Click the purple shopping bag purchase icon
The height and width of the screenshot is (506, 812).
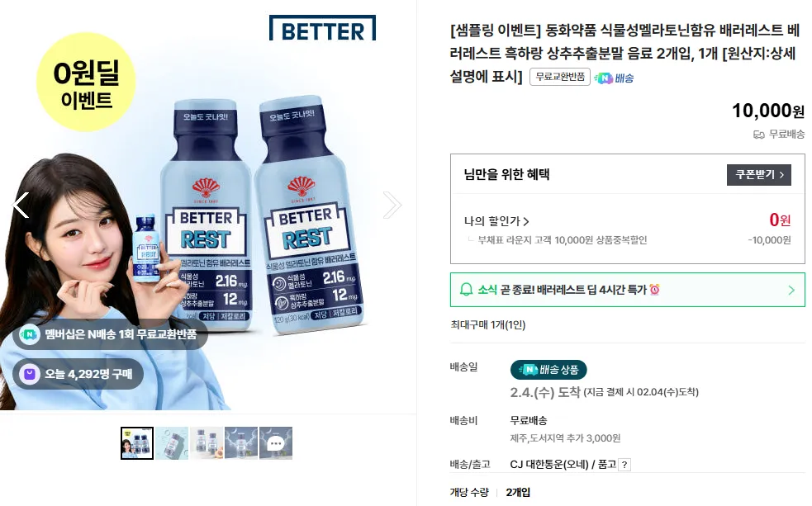pos(30,374)
